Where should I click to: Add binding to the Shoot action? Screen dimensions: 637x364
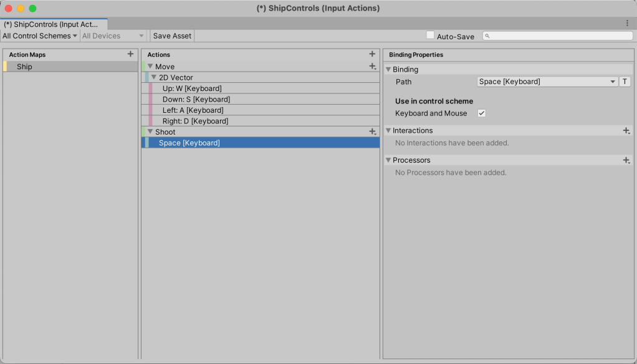click(372, 132)
